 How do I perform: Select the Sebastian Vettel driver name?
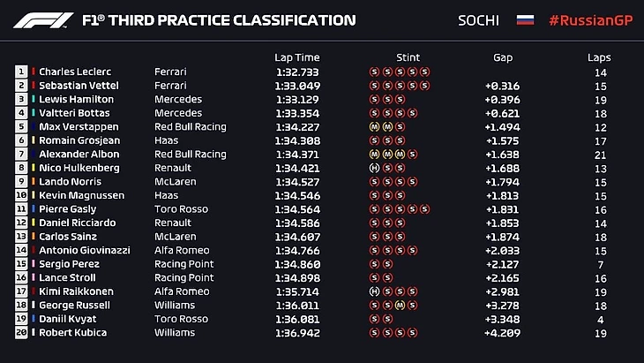(x=77, y=86)
